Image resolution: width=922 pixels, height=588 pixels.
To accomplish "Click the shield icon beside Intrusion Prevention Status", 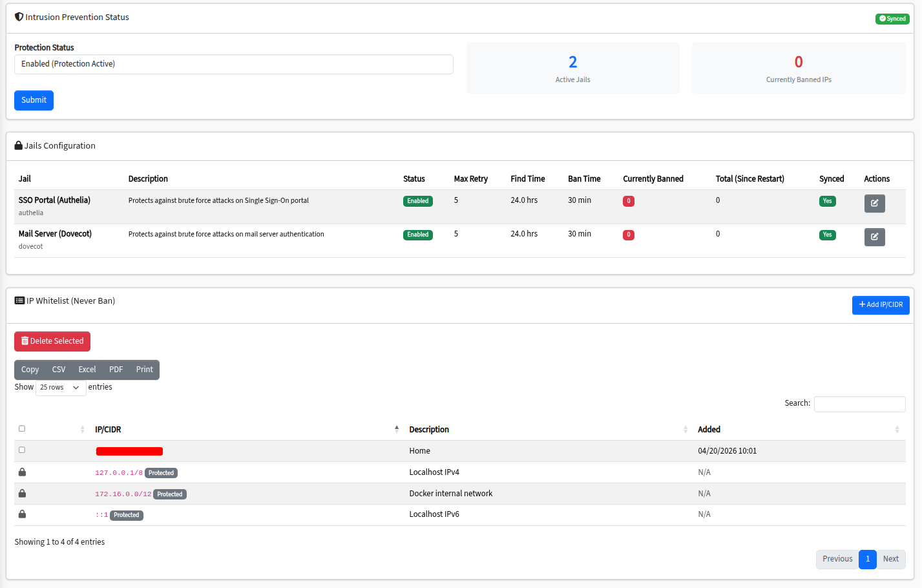I will click(x=19, y=17).
